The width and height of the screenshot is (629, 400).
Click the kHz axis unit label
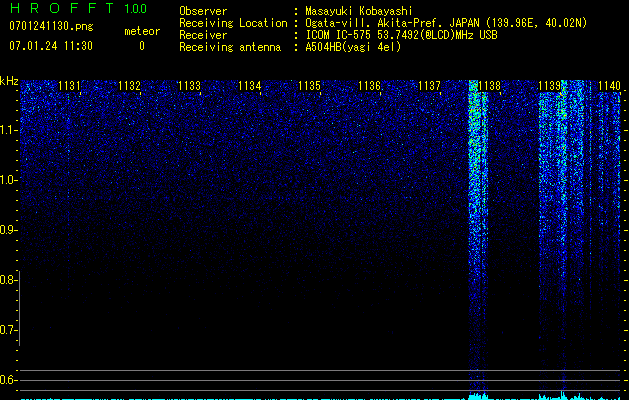tap(9, 81)
